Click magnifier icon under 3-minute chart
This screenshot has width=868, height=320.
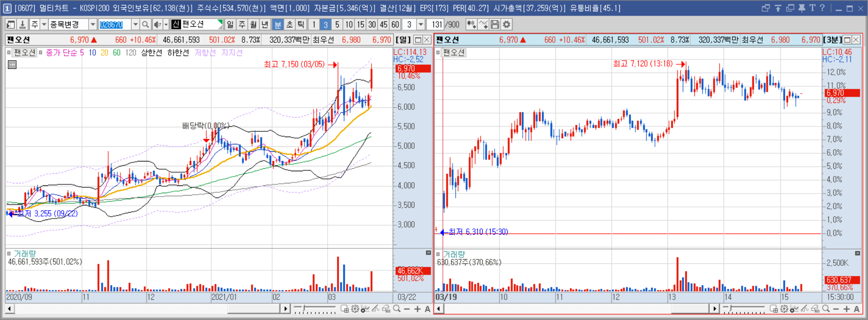point(826,309)
